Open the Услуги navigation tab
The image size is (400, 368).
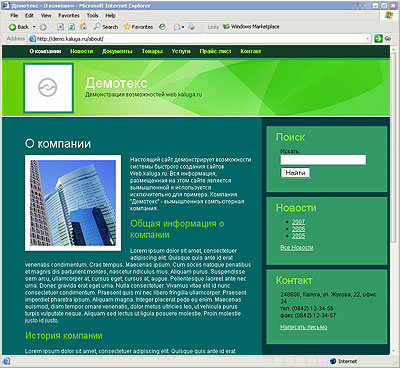click(x=181, y=51)
